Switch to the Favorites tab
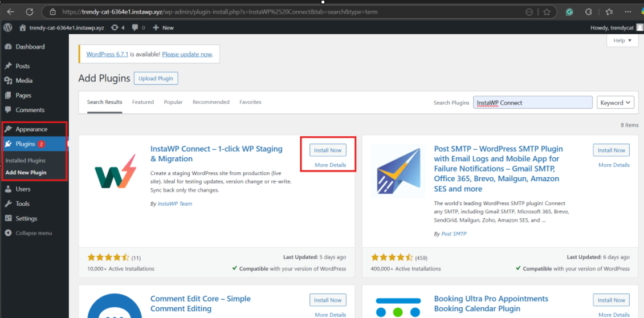This screenshot has width=644, height=318. [251, 102]
